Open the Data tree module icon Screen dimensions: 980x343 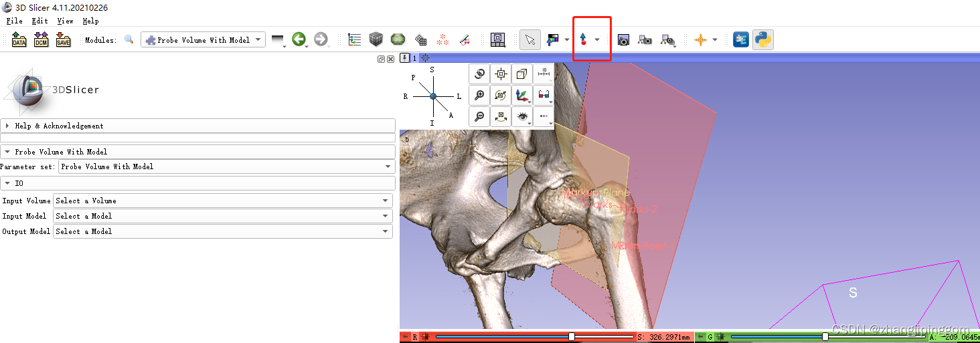point(355,40)
